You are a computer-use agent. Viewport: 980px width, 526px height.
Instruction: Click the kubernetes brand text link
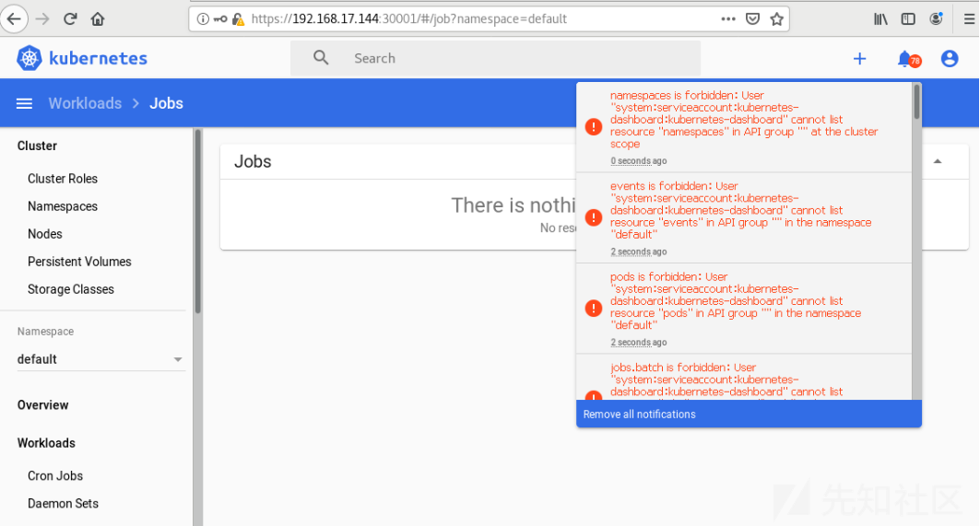(x=98, y=58)
